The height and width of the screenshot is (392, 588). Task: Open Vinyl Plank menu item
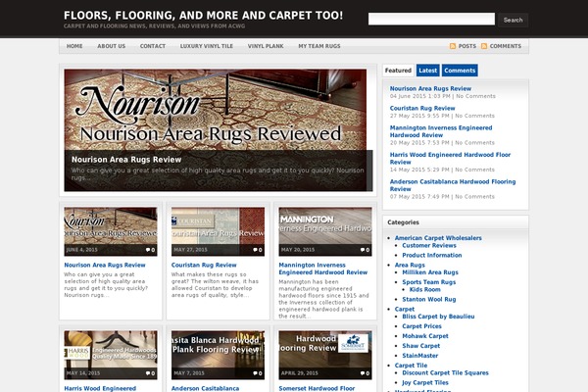click(x=266, y=46)
